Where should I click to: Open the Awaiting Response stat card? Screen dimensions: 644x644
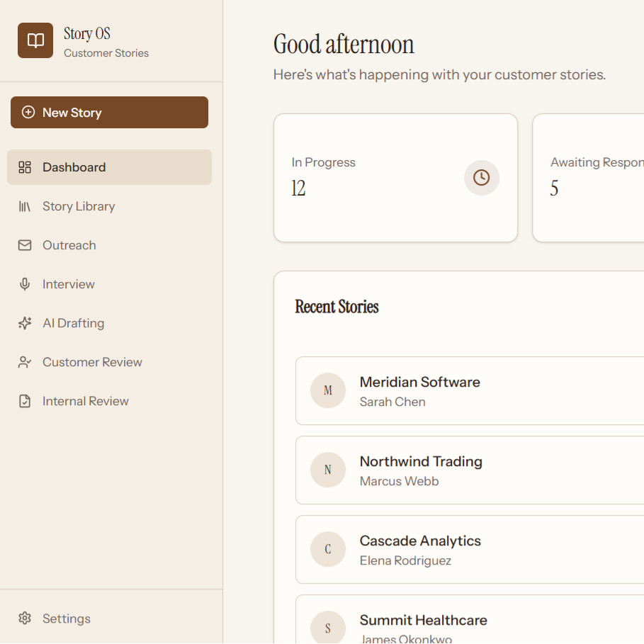588,178
